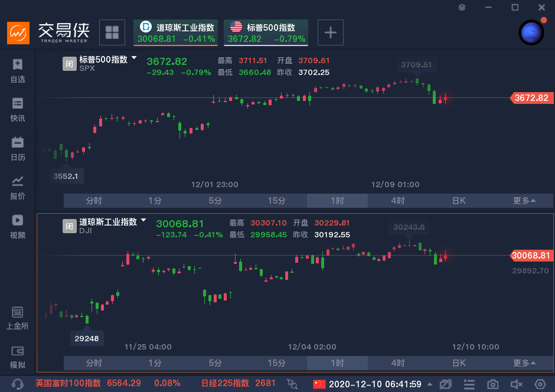The width and height of the screenshot is (555, 392).
Task: Select 1时 period in DJI chart
Action: 337,363
